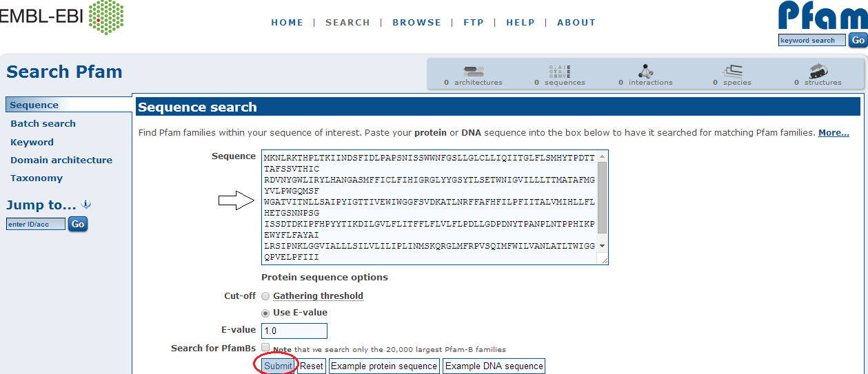Focus the keyword search field
Viewport: 868px width, 374px height.
click(811, 40)
